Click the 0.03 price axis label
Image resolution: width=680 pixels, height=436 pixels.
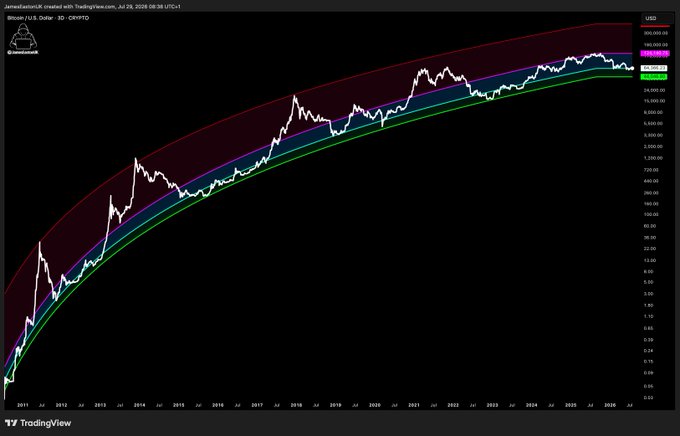[x=649, y=397]
